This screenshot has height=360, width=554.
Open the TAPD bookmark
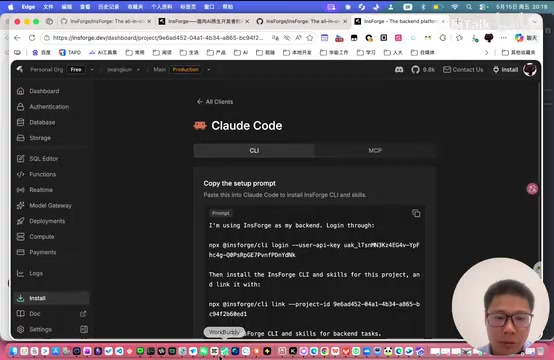tap(70, 52)
